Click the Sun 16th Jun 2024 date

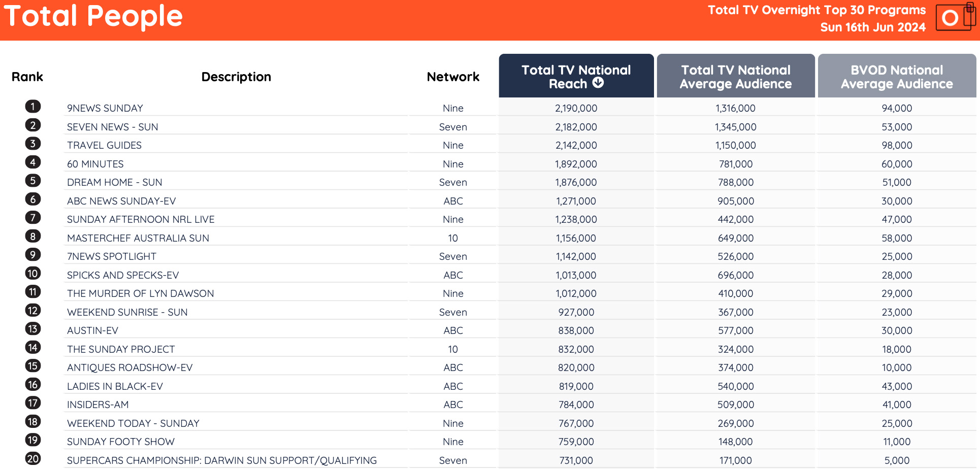873,27
